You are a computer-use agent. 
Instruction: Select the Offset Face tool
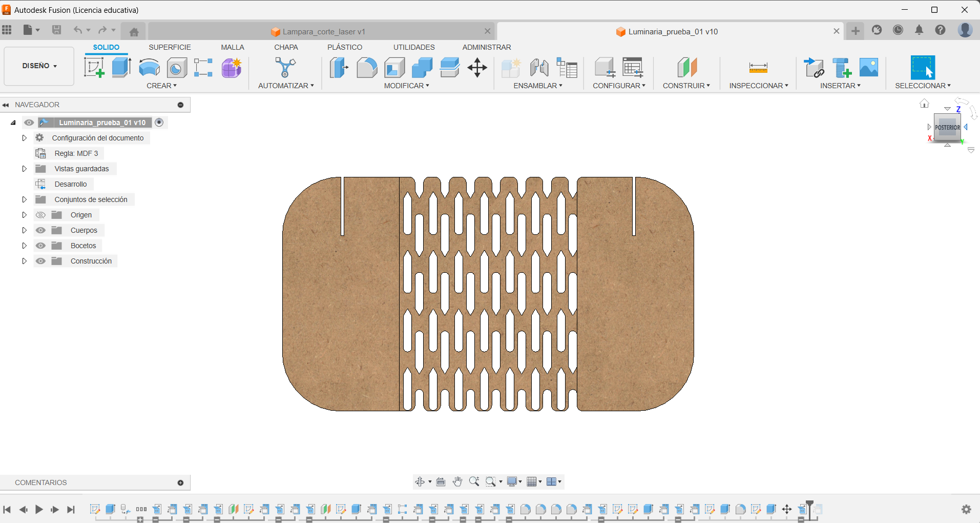pos(450,68)
